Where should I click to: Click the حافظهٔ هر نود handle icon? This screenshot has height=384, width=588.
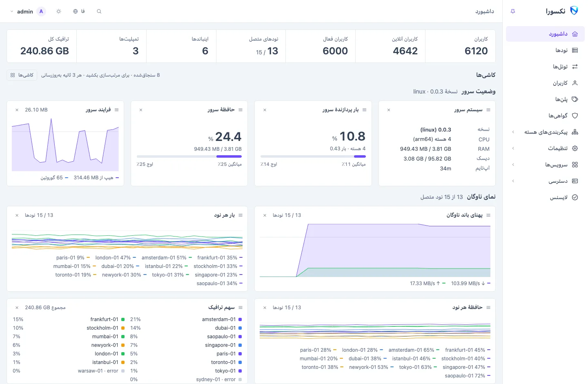pyautogui.click(x=488, y=308)
